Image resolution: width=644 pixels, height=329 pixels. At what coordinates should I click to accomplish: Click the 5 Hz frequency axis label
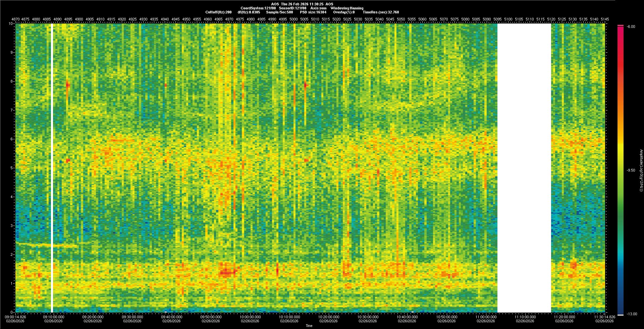11,168
